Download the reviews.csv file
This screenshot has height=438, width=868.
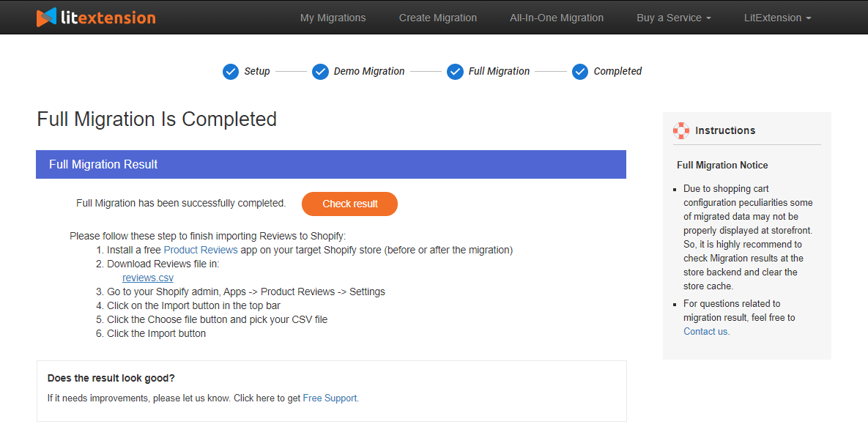(x=148, y=278)
